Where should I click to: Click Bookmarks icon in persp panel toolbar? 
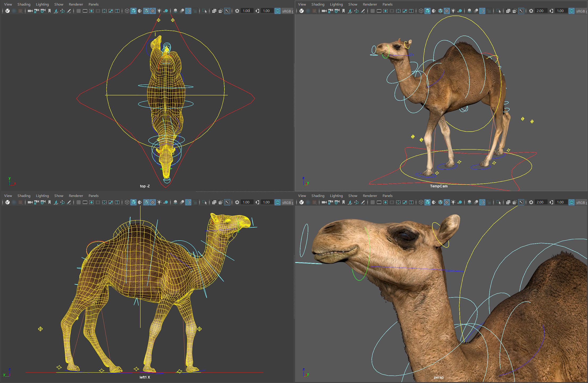pos(343,202)
